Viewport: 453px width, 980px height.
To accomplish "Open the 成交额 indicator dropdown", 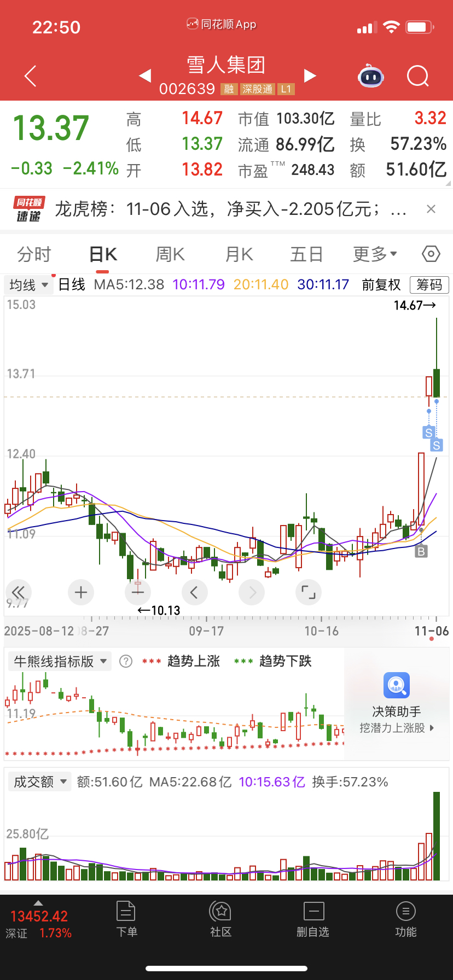I will tap(39, 781).
